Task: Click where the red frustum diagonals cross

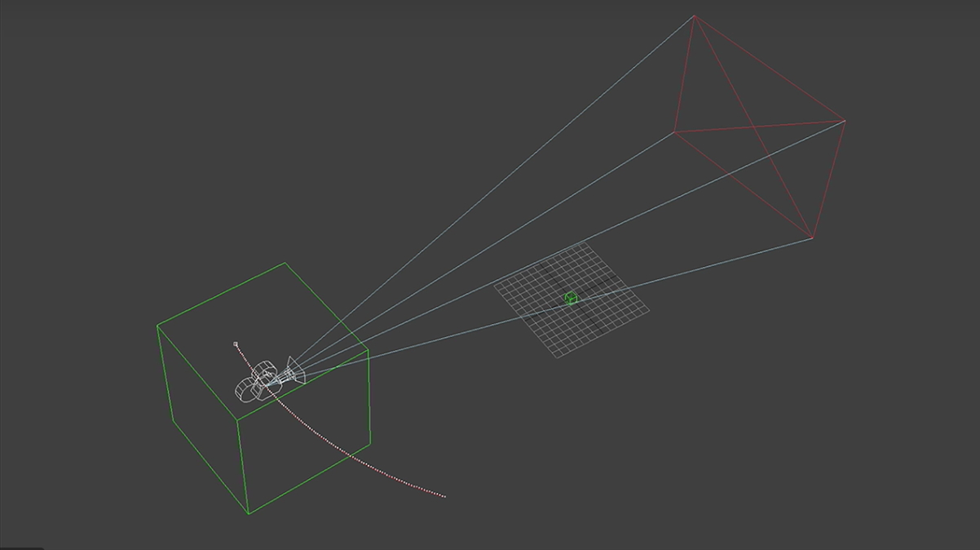Action: click(751, 126)
